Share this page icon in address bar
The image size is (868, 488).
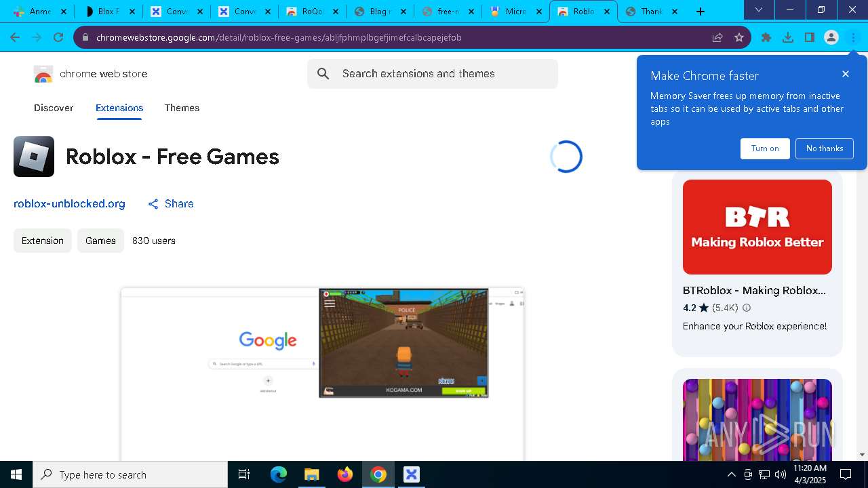[x=717, y=37]
